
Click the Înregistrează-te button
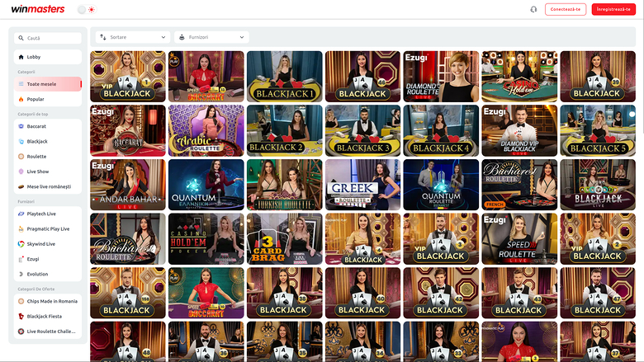coord(613,9)
